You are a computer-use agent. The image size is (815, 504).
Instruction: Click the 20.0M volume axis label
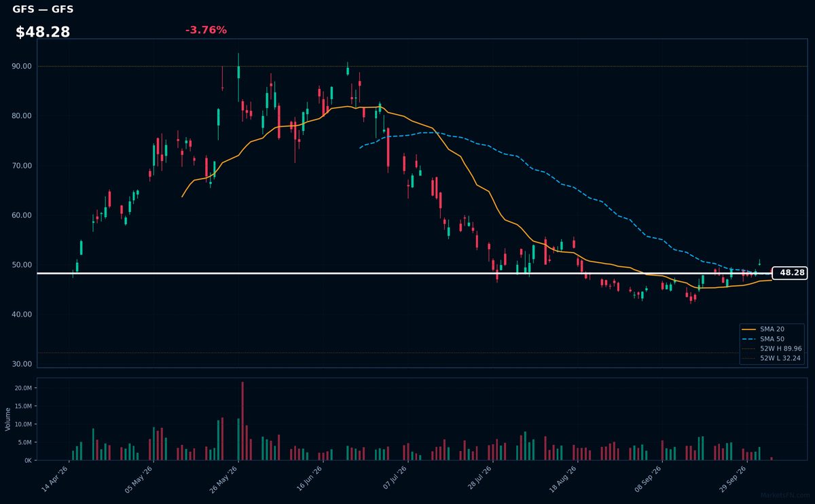(x=23, y=388)
